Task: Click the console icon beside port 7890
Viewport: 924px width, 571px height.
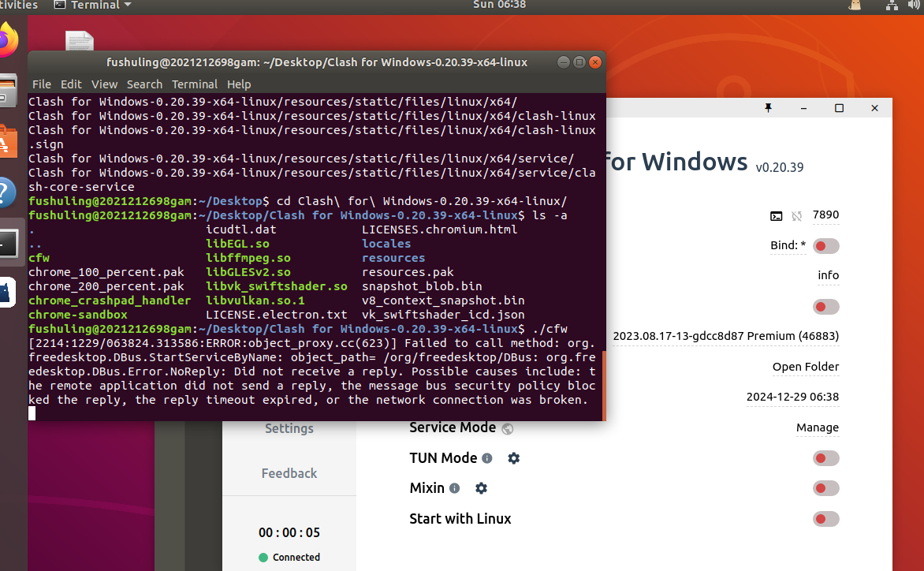Action: tap(777, 215)
